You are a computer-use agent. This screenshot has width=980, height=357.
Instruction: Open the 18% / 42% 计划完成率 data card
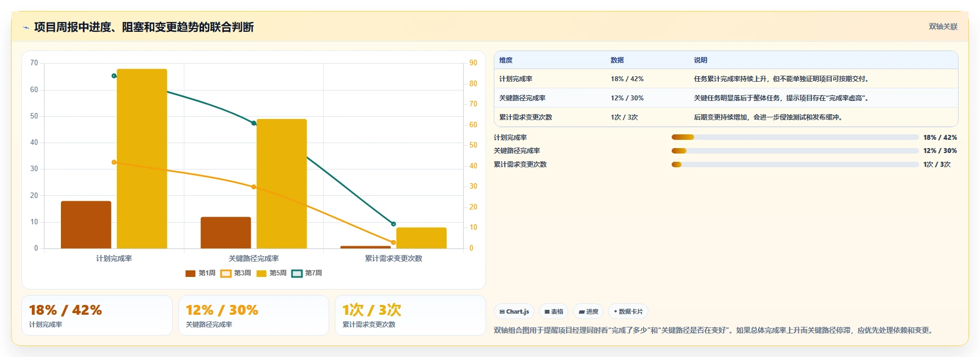(x=97, y=315)
